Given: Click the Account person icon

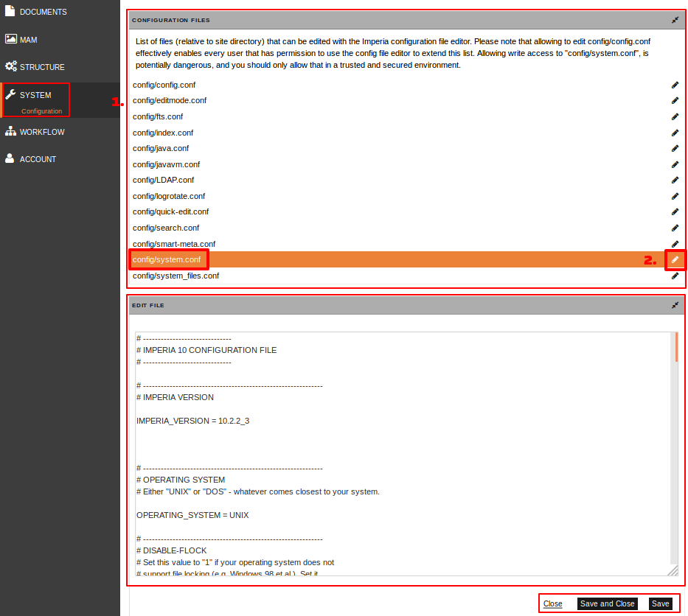Looking at the screenshot, I should click(10, 158).
